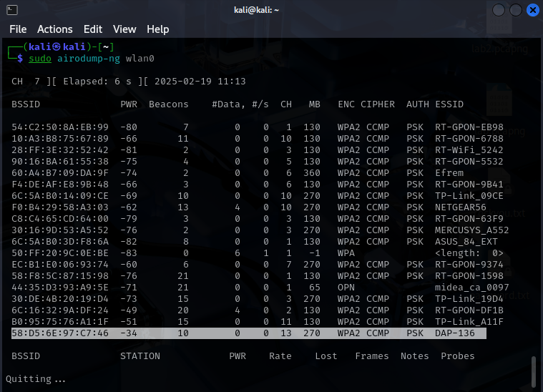This screenshot has width=543, height=392.
Task: Open the Edit menu
Action: click(x=93, y=29)
